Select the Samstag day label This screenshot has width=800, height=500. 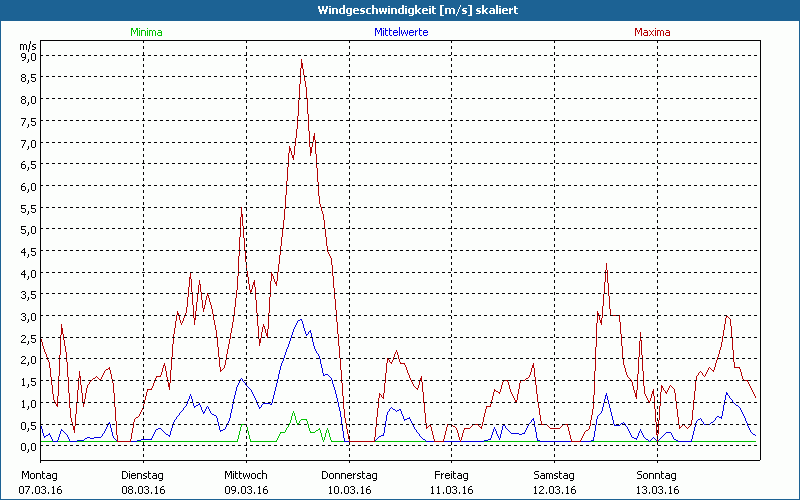click(553, 475)
